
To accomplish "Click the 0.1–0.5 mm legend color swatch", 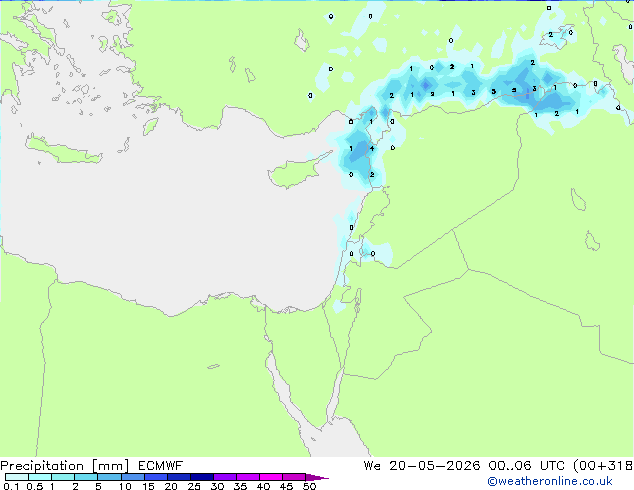I will tap(17, 477).
